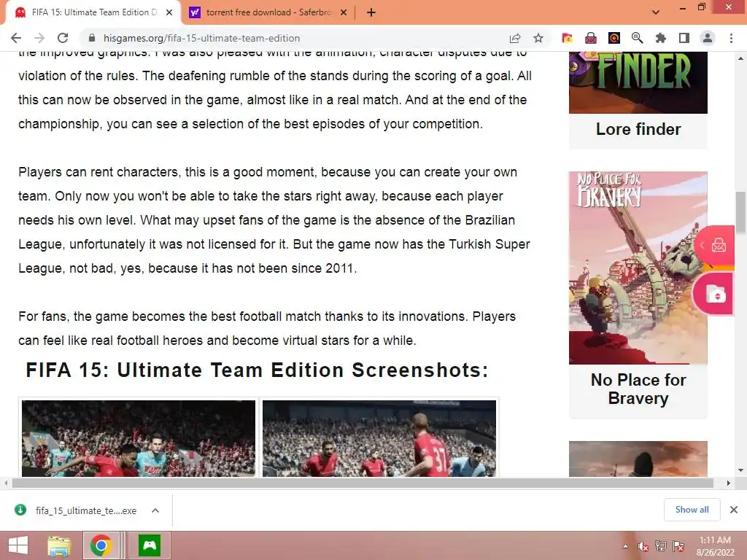Go back to the previous page

click(x=16, y=38)
